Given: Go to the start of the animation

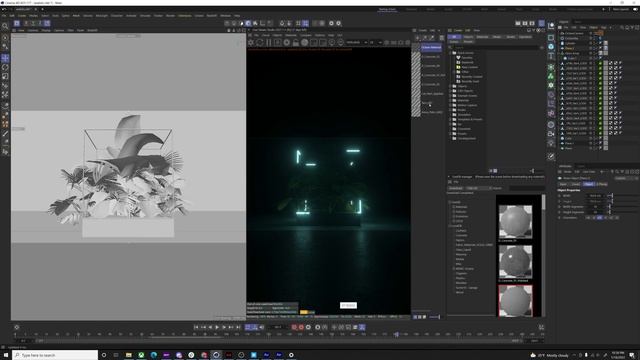Looking at the screenshot, I should [x=196, y=327].
